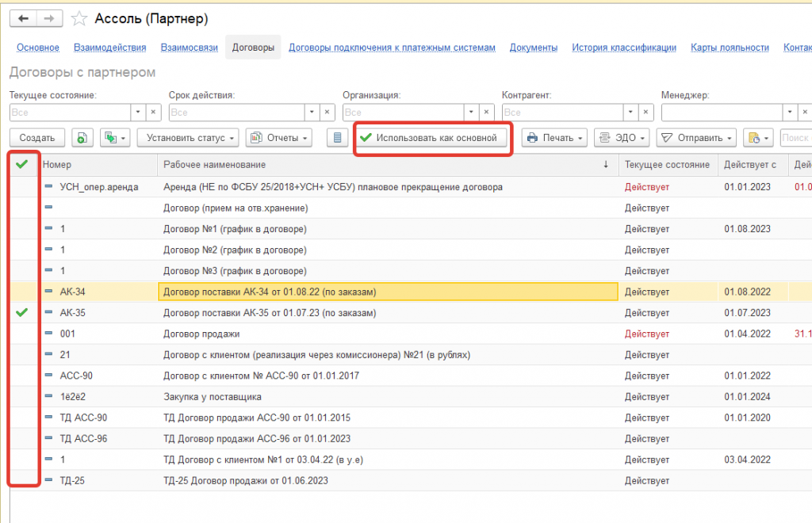The image size is (812, 523).
Task: Click the green checkmark column header
Action: pyautogui.click(x=21, y=165)
